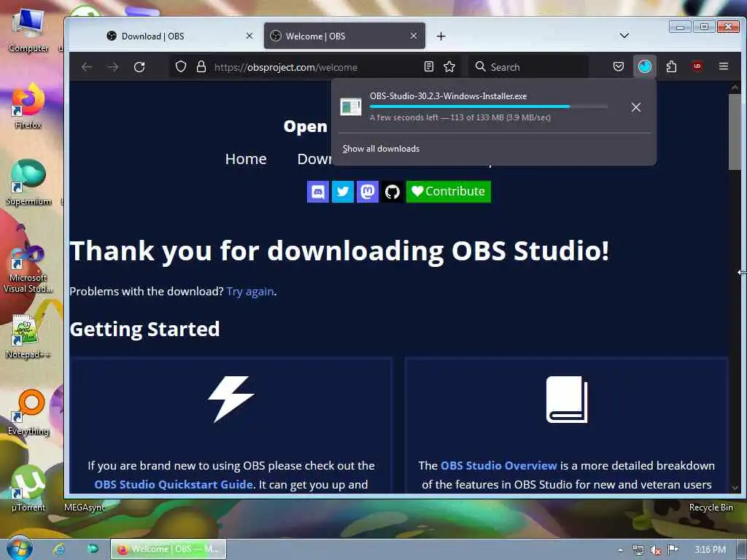Image resolution: width=747 pixels, height=560 pixels.
Task: Click the page vertical scrollbar thumb
Action: click(735, 131)
